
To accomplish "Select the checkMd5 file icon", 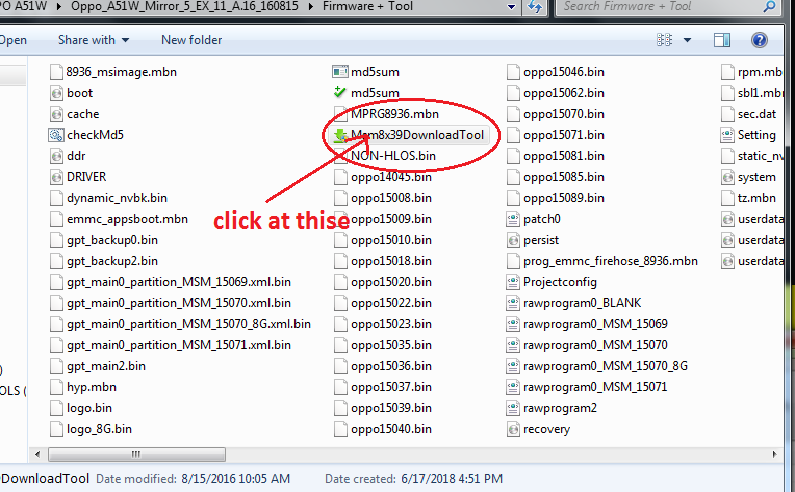I will 56,135.
